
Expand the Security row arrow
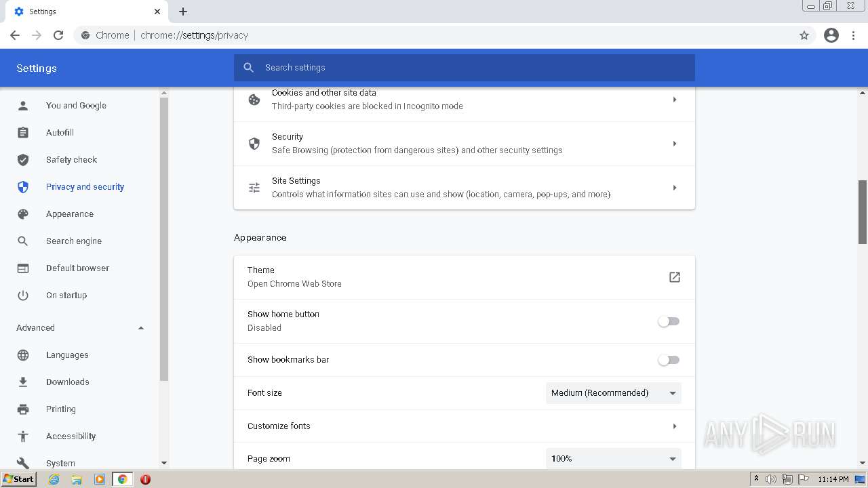675,144
